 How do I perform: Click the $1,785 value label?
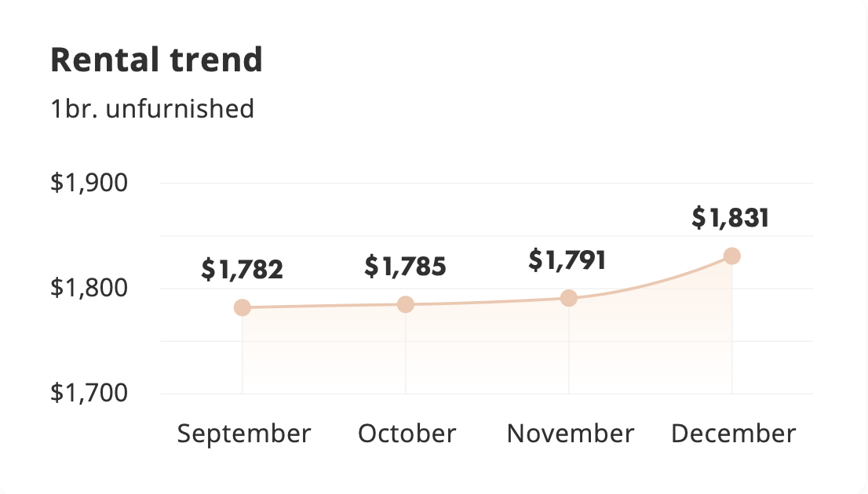coord(405,267)
